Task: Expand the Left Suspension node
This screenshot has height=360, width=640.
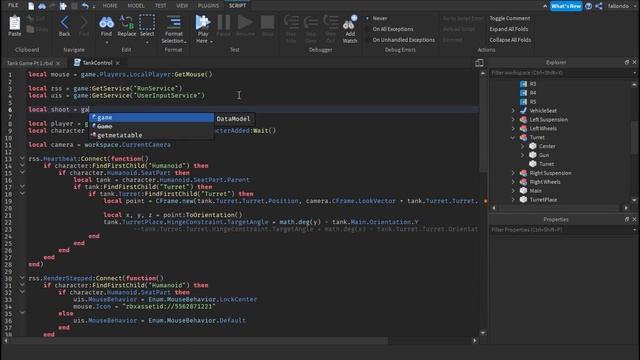Action: coord(513,120)
